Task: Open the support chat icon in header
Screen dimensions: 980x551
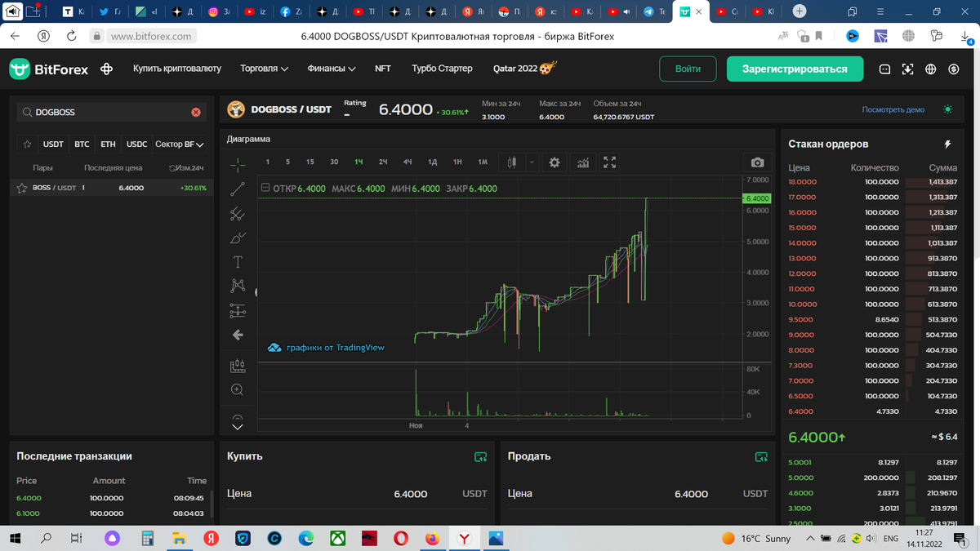Action: (x=884, y=69)
